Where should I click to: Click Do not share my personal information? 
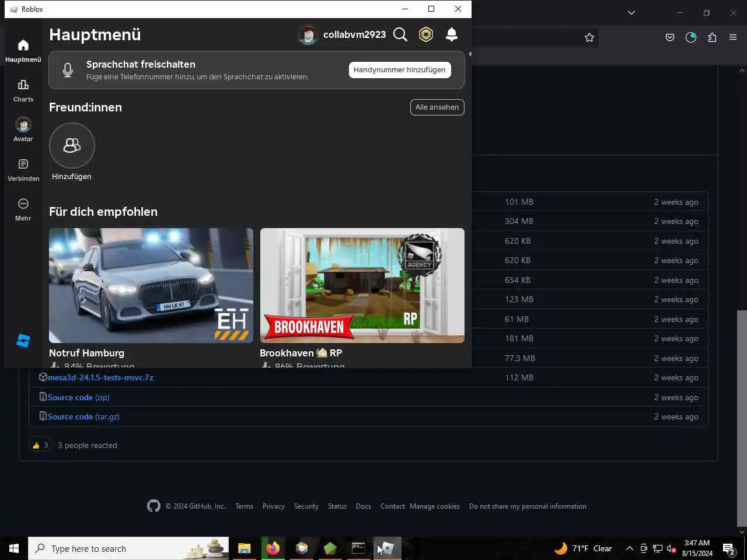coord(528,506)
